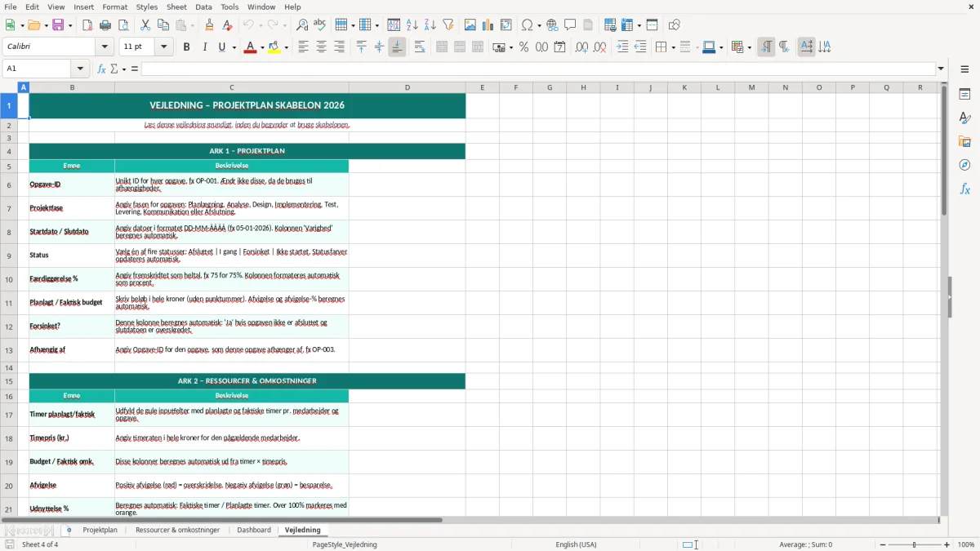The image size is (980, 551).
Task: Apply the yellow background color swatch
Action: coord(275,47)
